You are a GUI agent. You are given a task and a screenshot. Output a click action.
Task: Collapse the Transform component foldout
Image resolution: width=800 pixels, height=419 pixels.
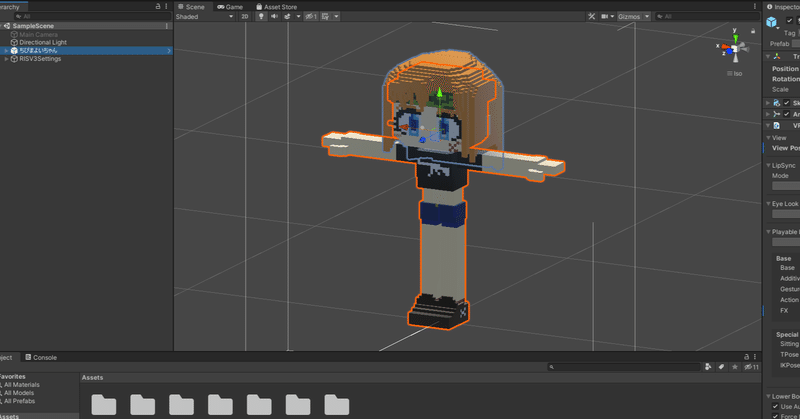tap(768, 57)
